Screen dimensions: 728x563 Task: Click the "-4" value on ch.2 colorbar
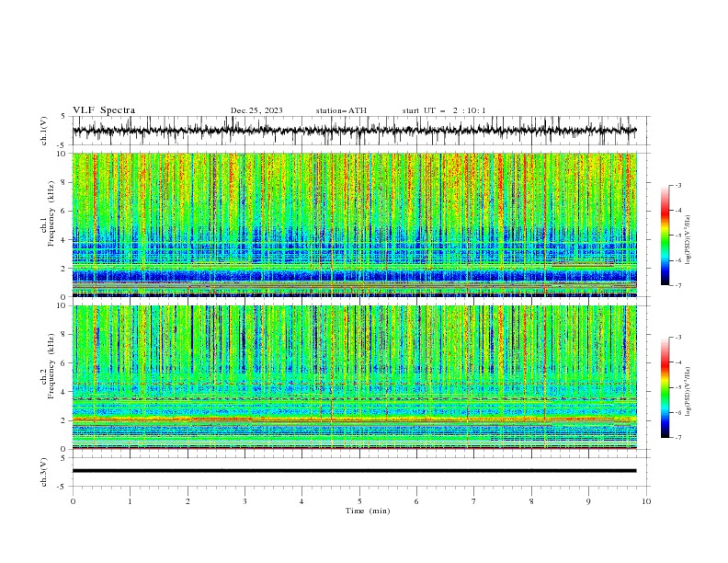click(x=677, y=362)
